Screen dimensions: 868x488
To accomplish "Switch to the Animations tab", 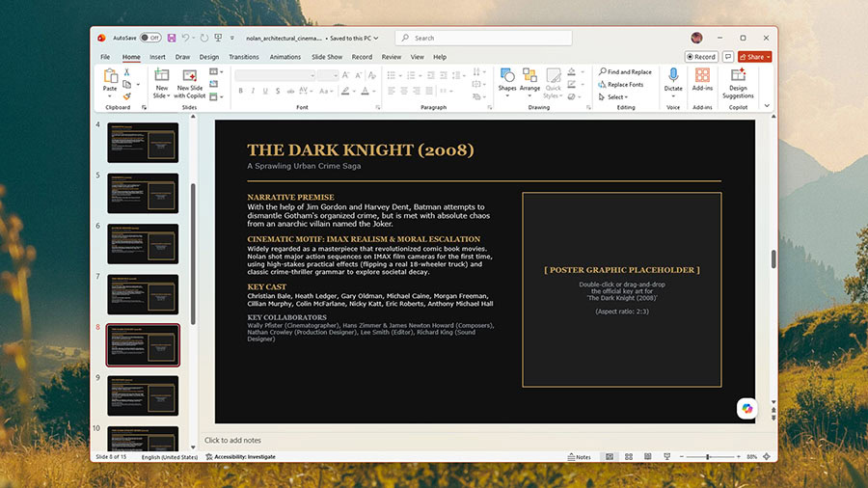I will (285, 57).
